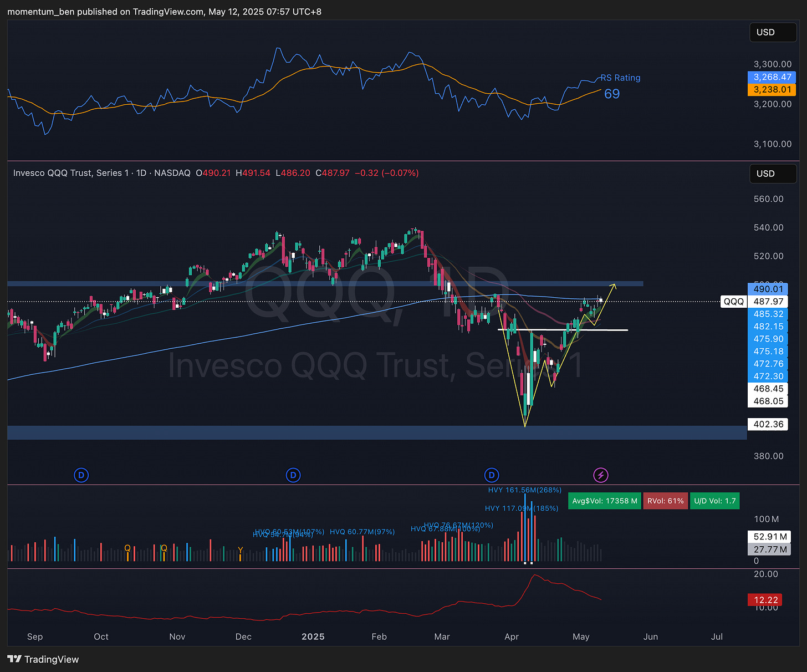807x672 pixels.
Task: Click the 2025 year label on time axis
Action: point(313,637)
